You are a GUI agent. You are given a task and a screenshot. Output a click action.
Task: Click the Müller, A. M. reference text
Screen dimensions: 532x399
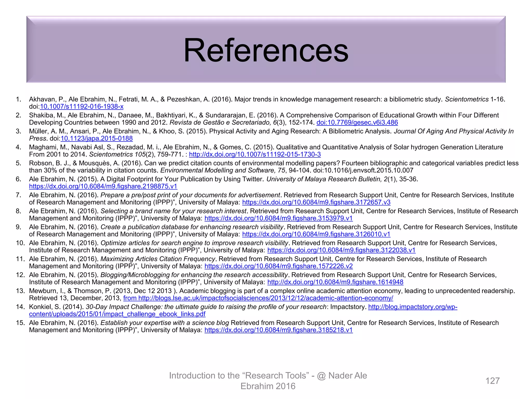coord(271,135)
